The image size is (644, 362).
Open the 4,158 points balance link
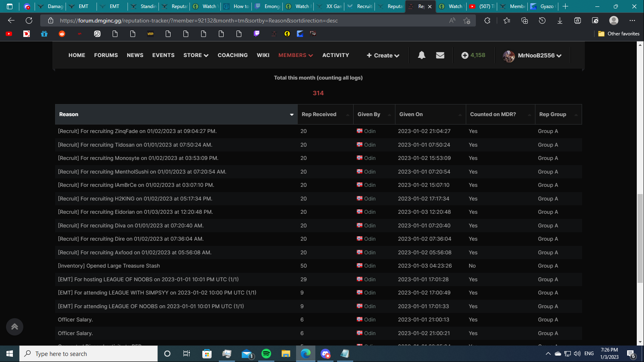pyautogui.click(x=473, y=55)
